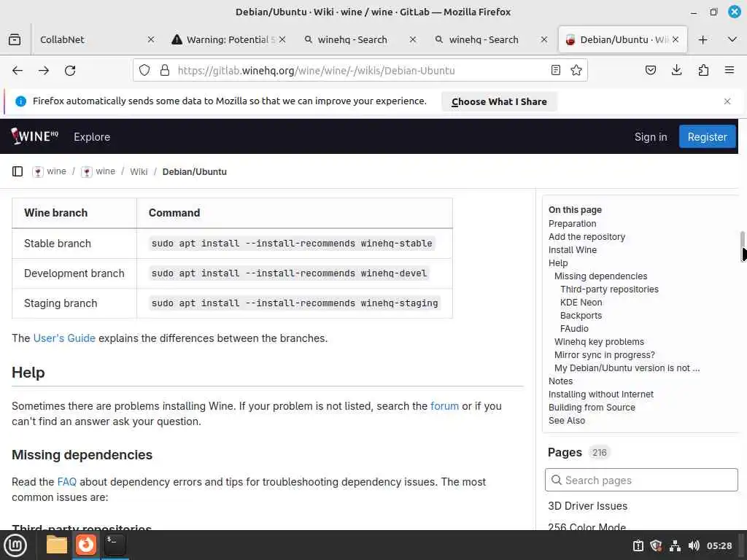
Task: Switch to the first winehq - Search tab
Action: pyautogui.click(x=360, y=39)
